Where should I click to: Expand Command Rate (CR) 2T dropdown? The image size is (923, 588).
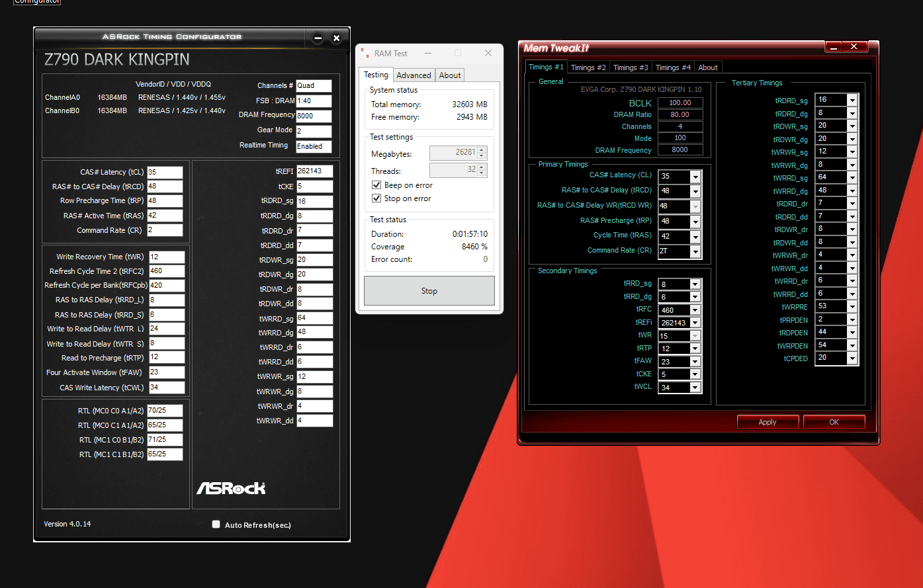(x=695, y=251)
